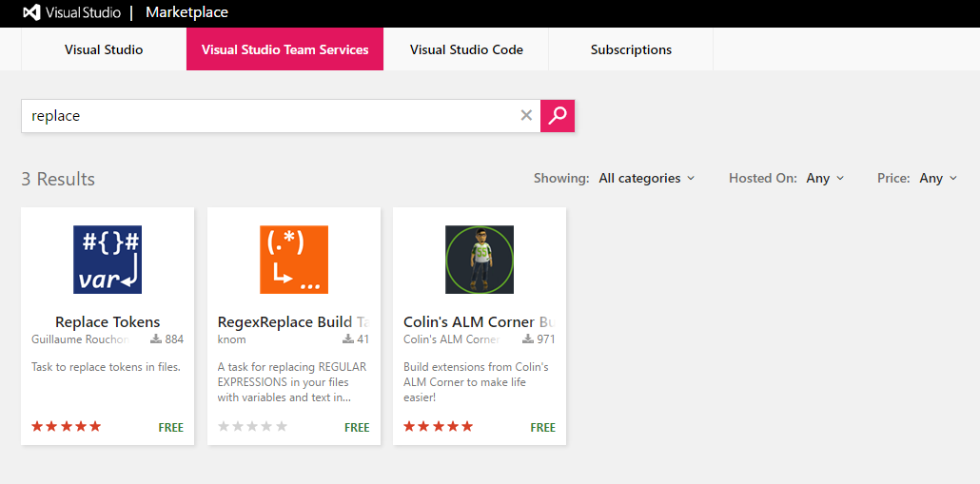
Task: Click publisher Colin's ALM Corner under title
Action: pyautogui.click(x=451, y=339)
